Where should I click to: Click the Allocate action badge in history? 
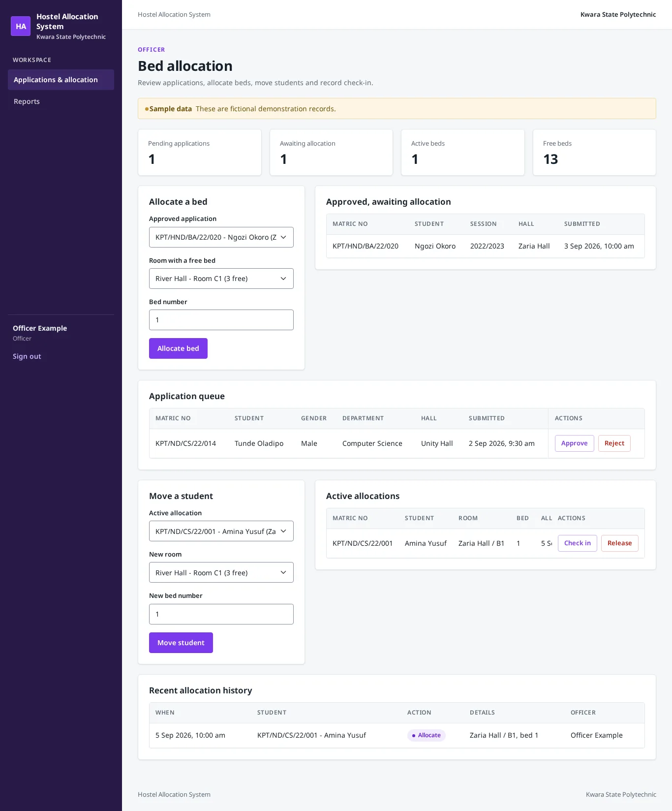tap(427, 735)
